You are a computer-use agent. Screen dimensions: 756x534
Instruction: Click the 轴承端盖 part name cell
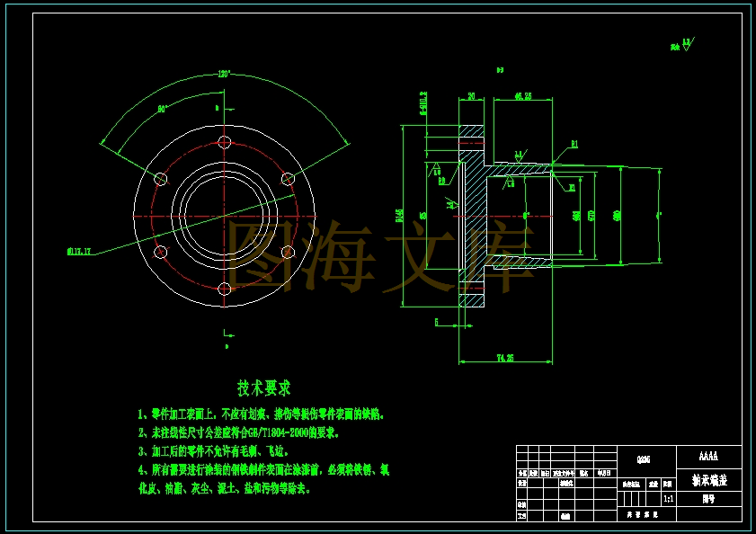coord(708,480)
